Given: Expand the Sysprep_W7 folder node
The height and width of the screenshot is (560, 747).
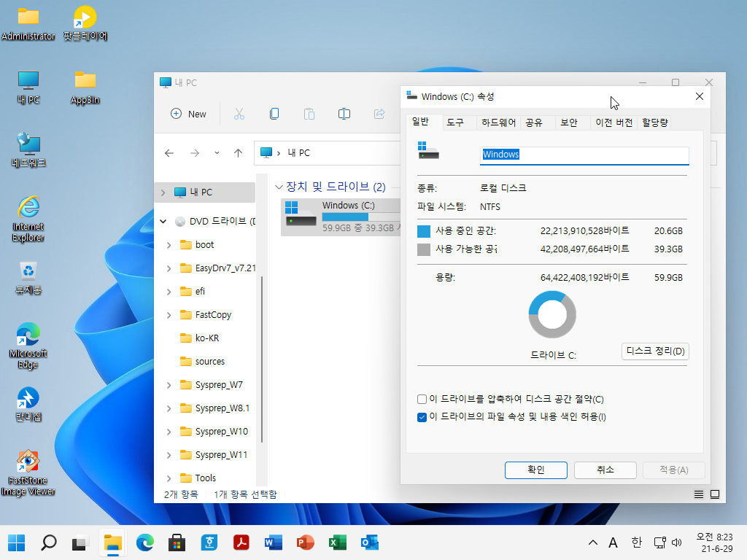Looking at the screenshot, I should (x=169, y=385).
